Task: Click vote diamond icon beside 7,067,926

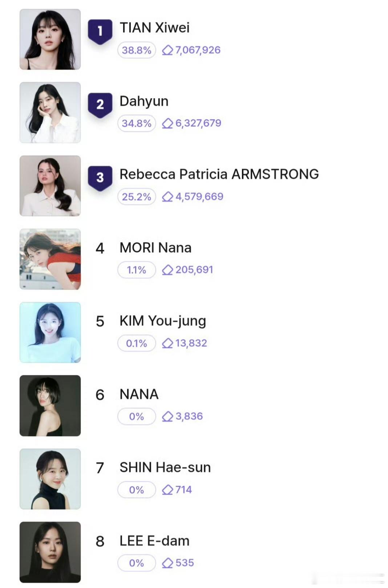Action: point(167,50)
